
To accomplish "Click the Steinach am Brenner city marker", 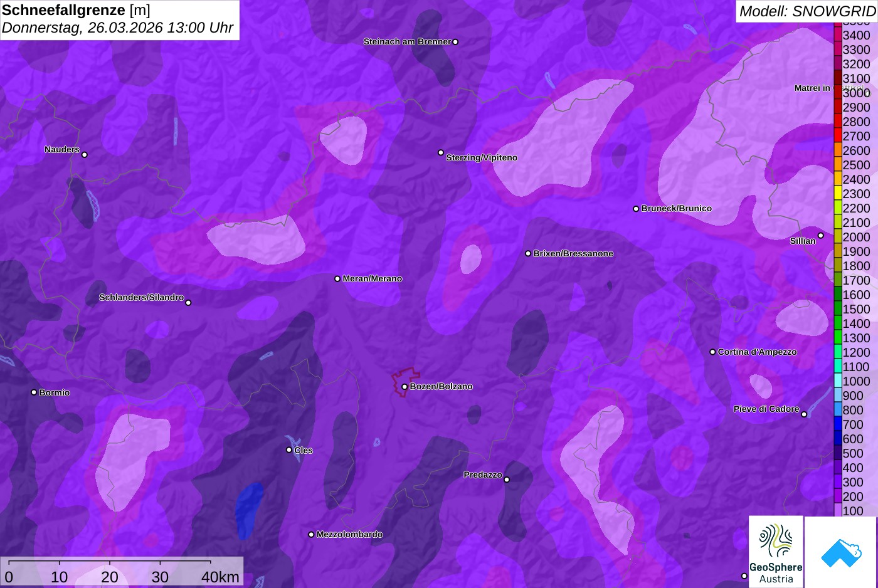I will tap(455, 42).
